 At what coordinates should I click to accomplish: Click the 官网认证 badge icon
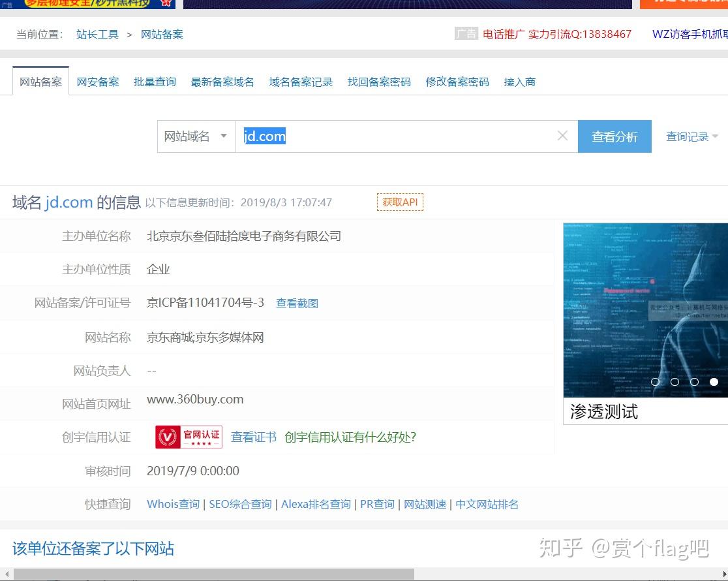pos(189,437)
